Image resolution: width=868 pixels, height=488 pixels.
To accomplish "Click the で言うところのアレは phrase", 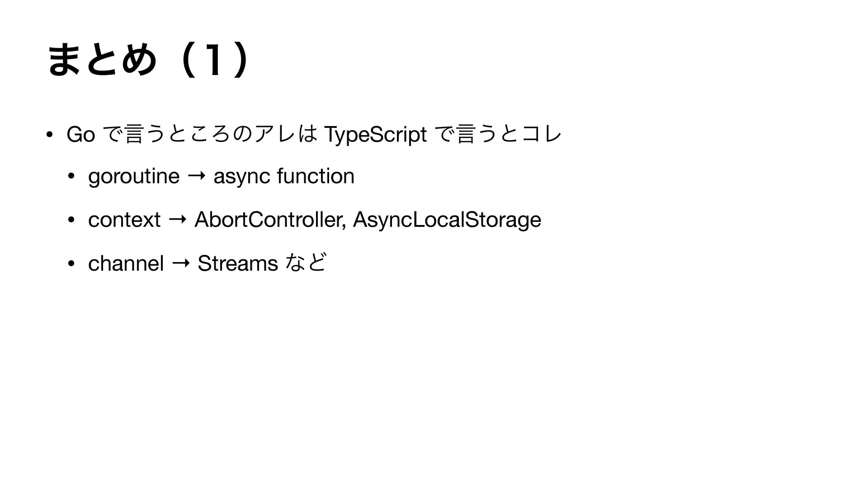I will pos(210,134).
